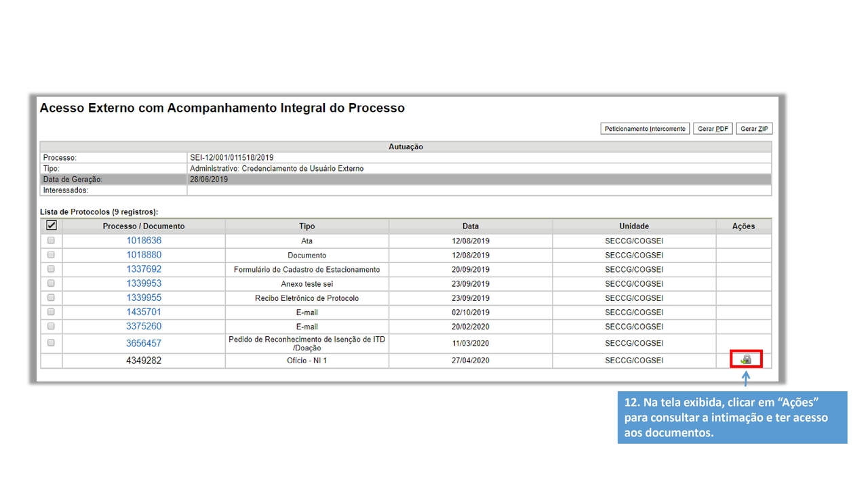Select the checkbox for document 3656457
Viewport: 868px width, 488px height.
51,343
